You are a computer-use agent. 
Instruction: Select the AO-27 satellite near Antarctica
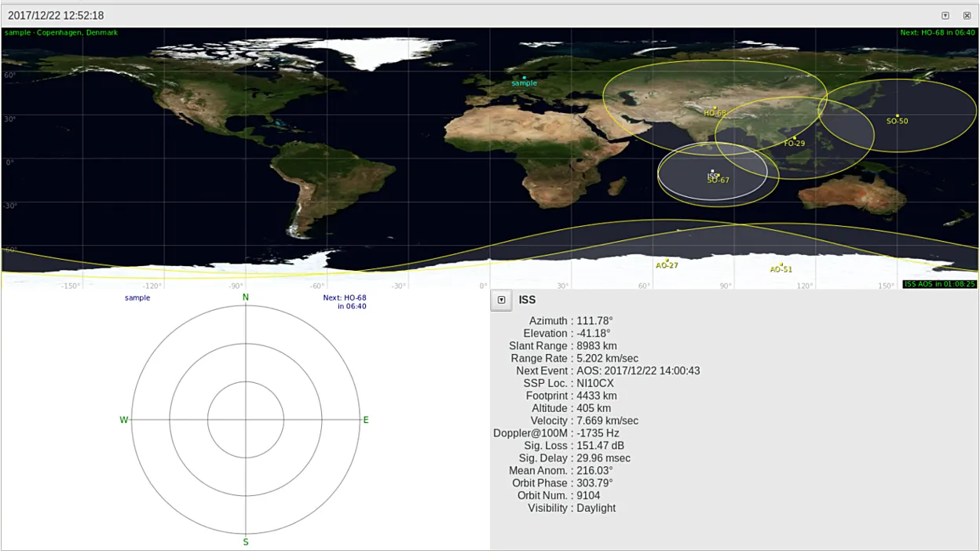coord(666,260)
